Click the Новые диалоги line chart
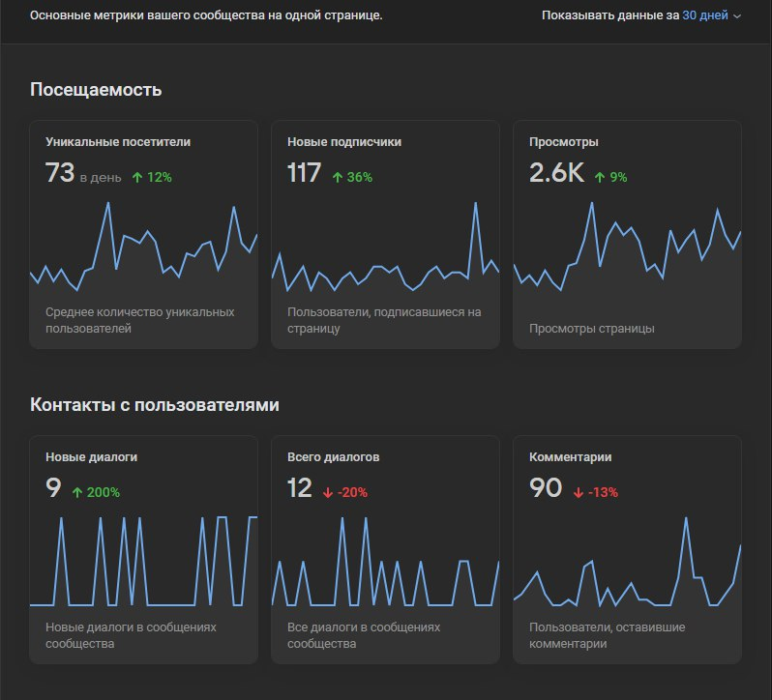Image resolution: width=772 pixels, height=700 pixels. pos(144,562)
